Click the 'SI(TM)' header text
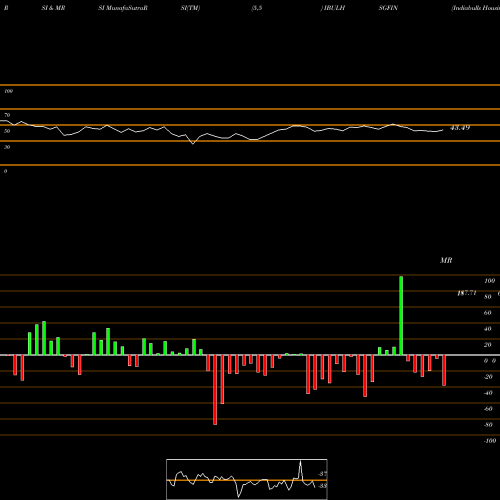Image resolution: width=500 pixels, height=500 pixels. (x=190, y=8)
